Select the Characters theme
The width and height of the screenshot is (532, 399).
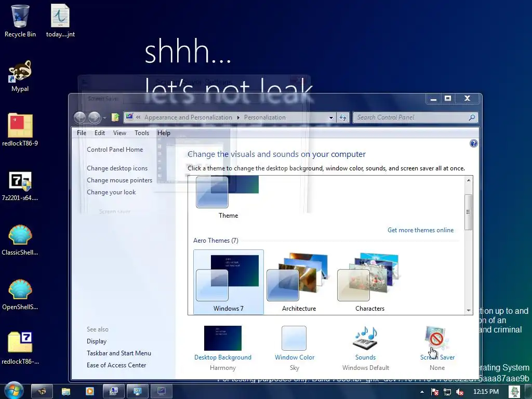tap(370, 282)
